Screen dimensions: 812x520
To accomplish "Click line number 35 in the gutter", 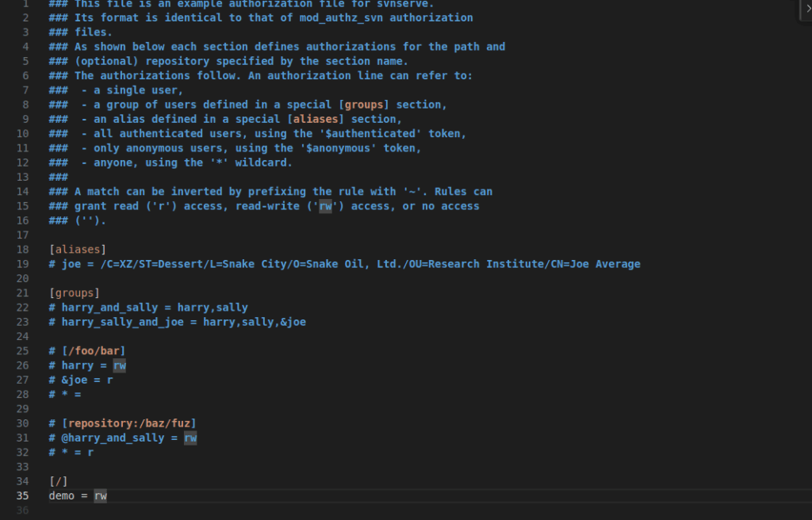I will pos(22,495).
